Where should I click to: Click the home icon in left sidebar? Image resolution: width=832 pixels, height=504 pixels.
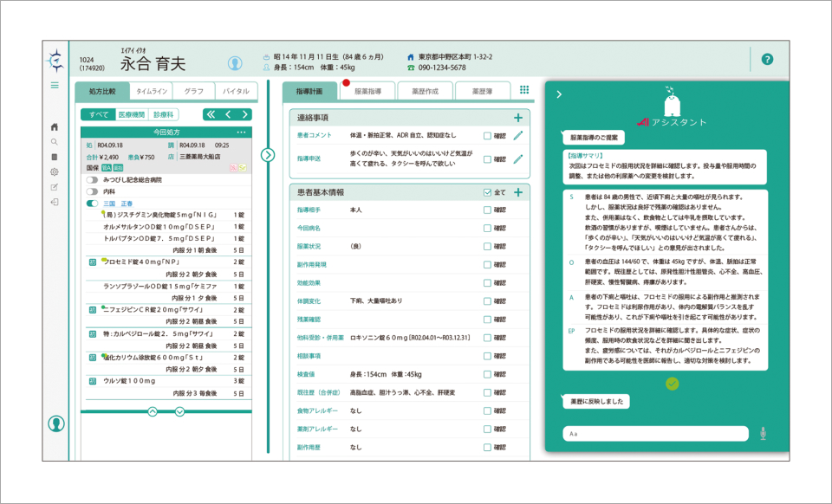tap(55, 126)
